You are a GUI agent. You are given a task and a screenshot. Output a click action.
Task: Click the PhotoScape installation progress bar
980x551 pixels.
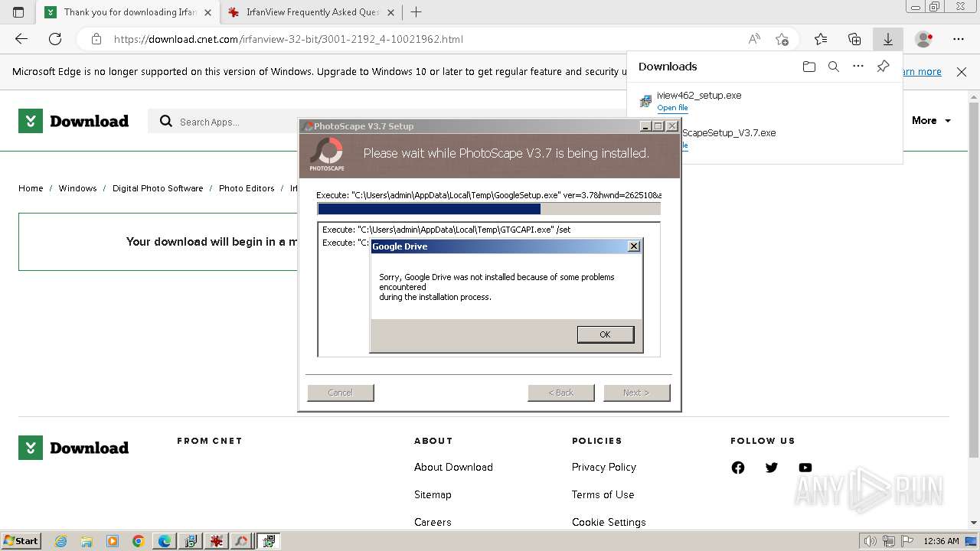488,209
